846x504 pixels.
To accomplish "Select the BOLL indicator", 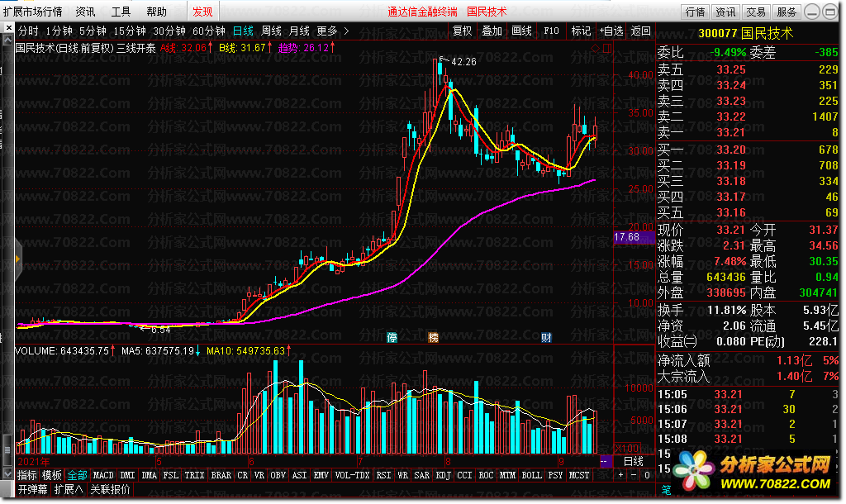I will click(x=531, y=475).
